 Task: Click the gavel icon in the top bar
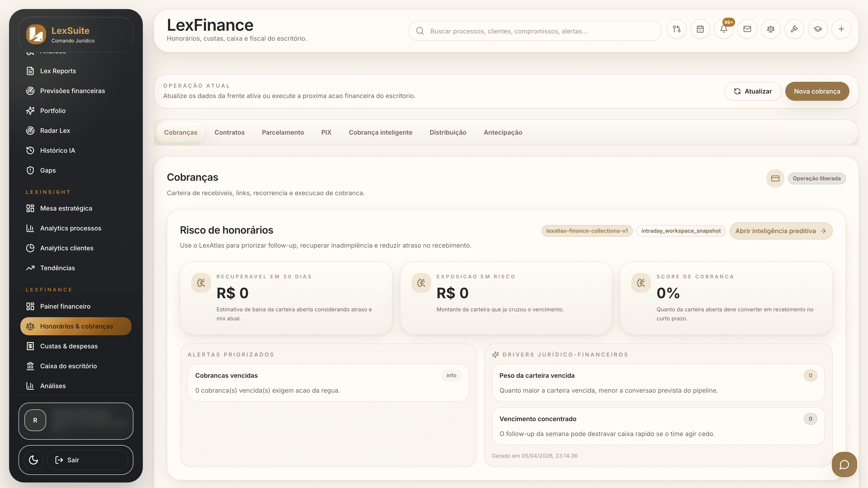point(794,29)
